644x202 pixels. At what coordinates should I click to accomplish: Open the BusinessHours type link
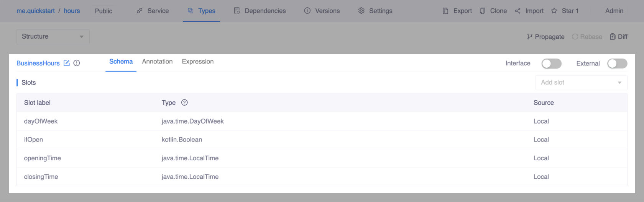coord(38,63)
